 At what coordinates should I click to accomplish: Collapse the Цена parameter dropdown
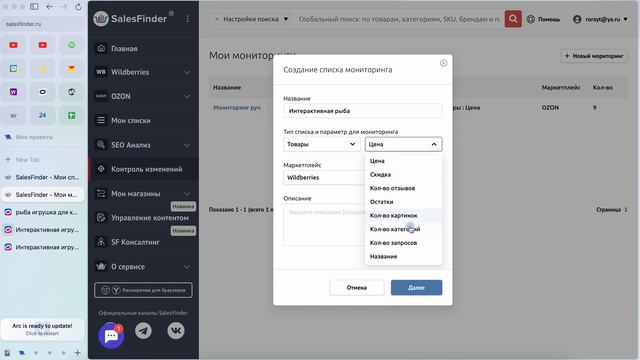pyautogui.click(x=403, y=144)
